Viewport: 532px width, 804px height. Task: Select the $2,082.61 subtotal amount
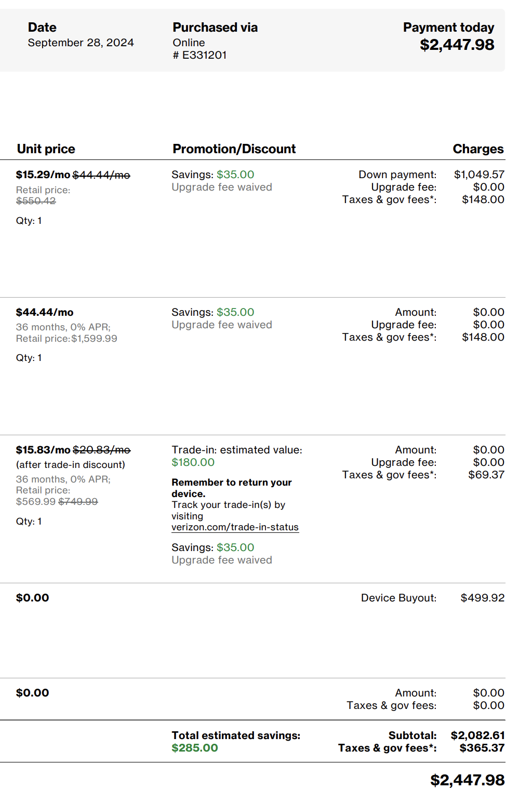pyautogui.click(x=477, y=735)
